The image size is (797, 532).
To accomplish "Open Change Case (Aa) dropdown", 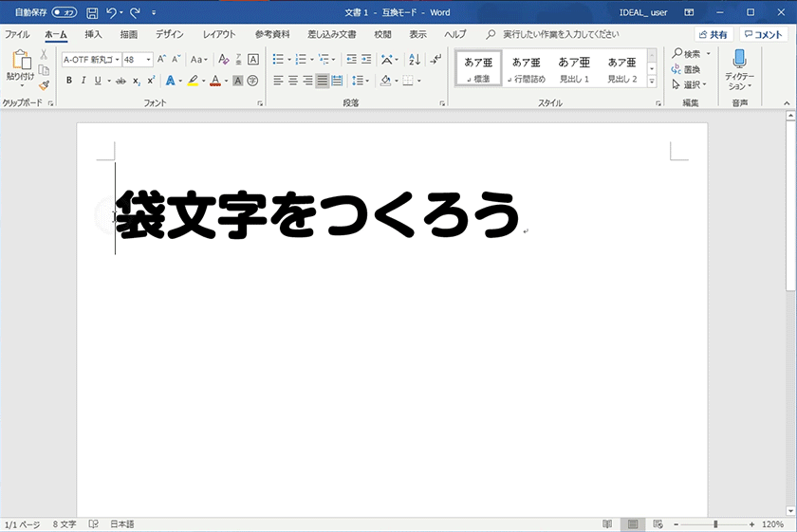I will (x=198, y=60).
